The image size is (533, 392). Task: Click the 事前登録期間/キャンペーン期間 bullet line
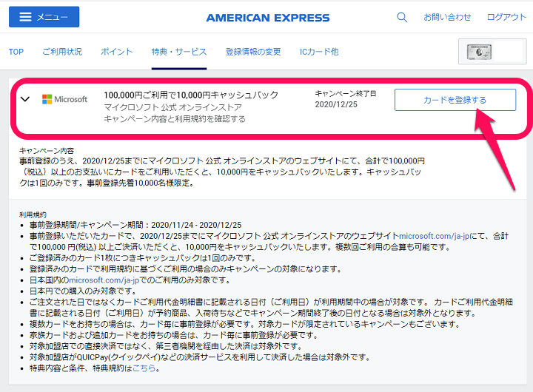[135, 225]
